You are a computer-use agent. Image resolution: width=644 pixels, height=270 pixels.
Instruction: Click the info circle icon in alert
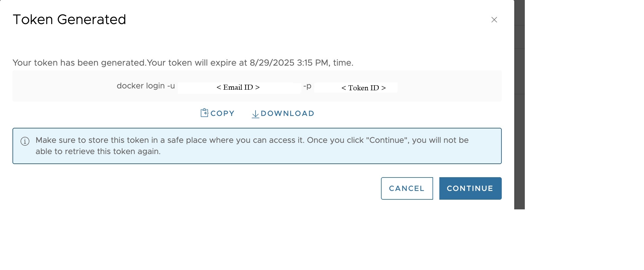click(x=25, y=141)
